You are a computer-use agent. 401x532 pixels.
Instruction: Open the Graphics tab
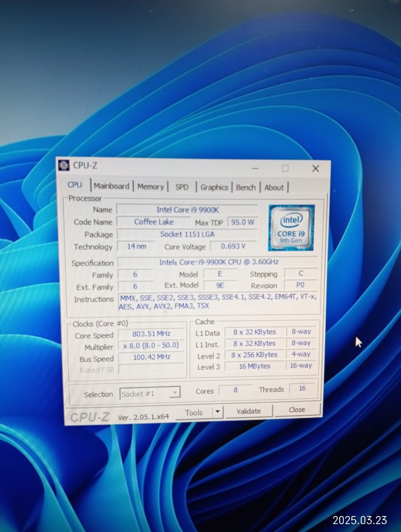[214, 187]
